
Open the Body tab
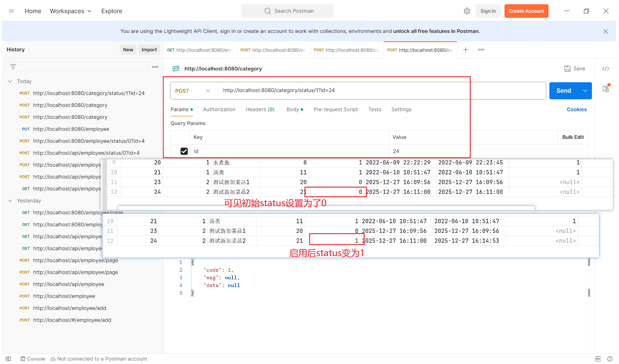coord(295,109)
